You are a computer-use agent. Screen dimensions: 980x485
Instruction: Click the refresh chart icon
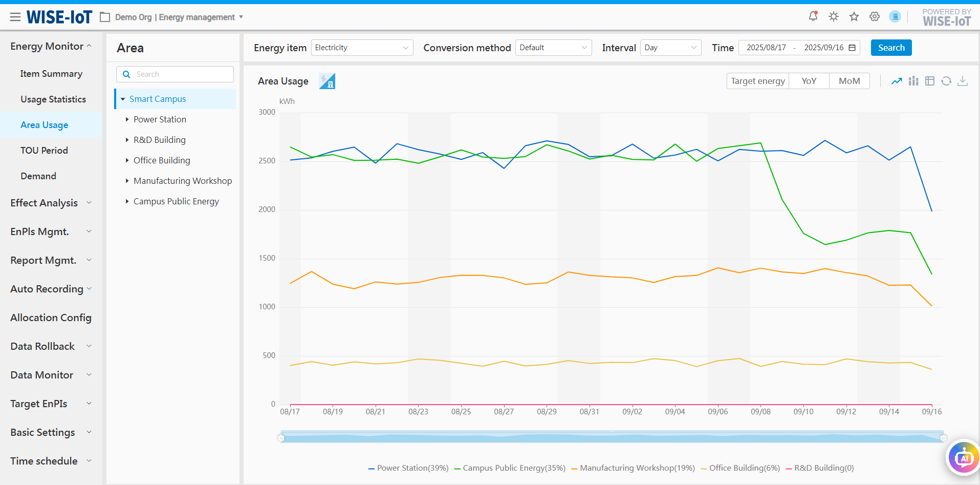click(946, 81)
